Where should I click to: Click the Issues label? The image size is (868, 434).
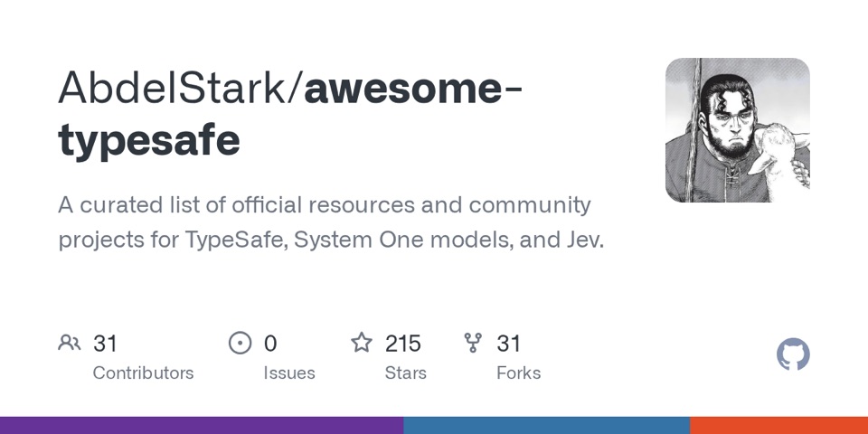click(x=289, y=373)
